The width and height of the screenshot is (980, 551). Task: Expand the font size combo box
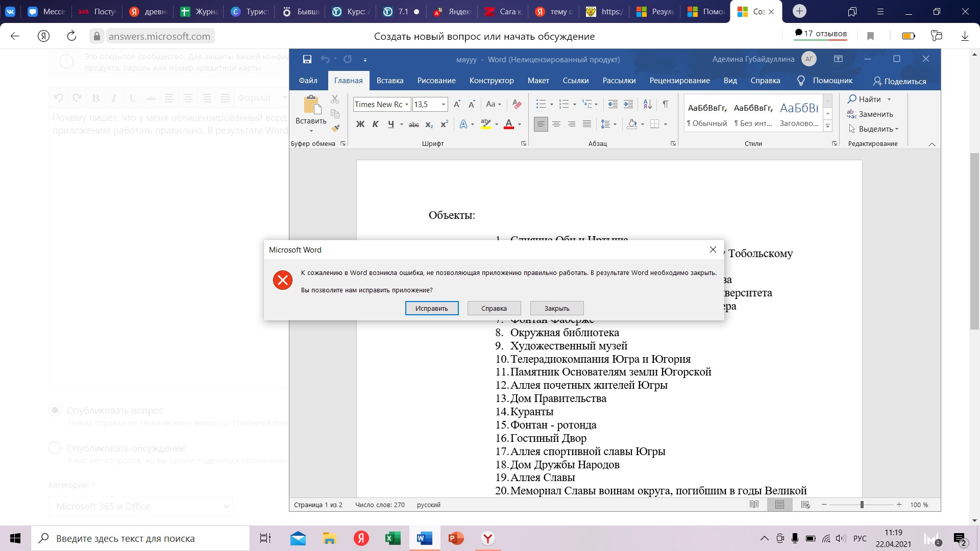click(444, 104)
